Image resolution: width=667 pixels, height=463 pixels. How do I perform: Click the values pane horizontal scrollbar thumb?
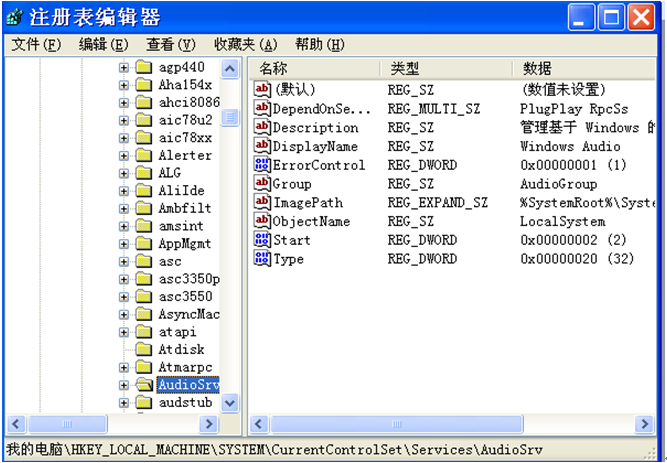[396, 424]
